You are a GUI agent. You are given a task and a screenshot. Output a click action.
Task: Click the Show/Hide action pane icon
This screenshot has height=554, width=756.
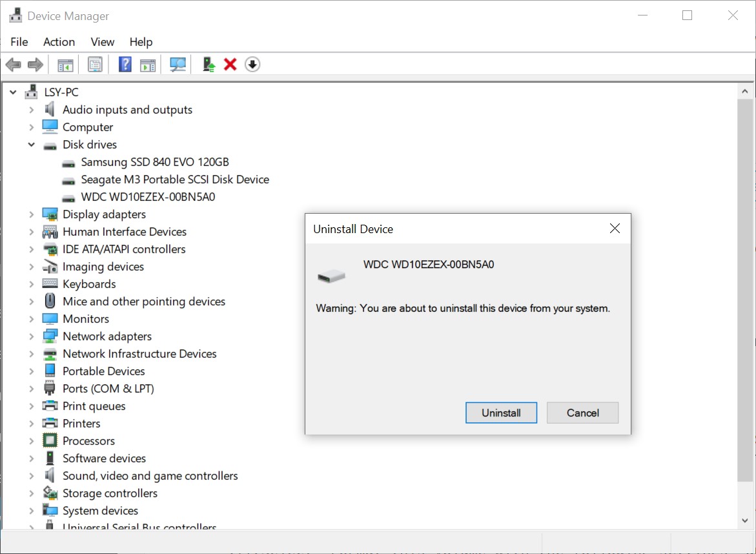tap(148, 65)
